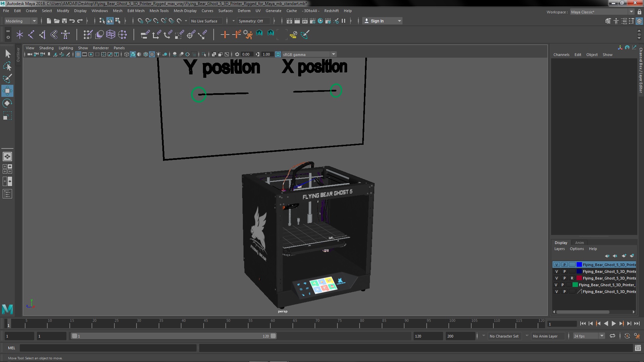Select the Move tool in toolbox
The height and width of the screenshot is (362, 644).
click(7, 91)
